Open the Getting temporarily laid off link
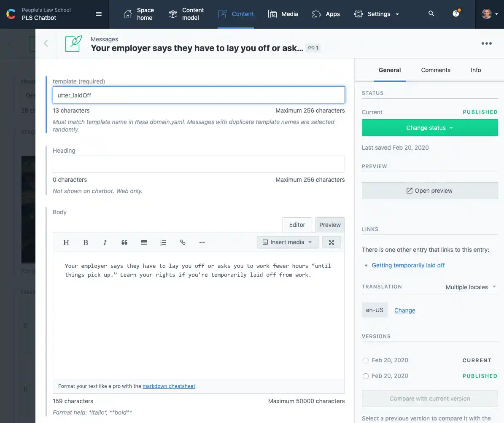The image size is (504, 423). pos(408,265)
